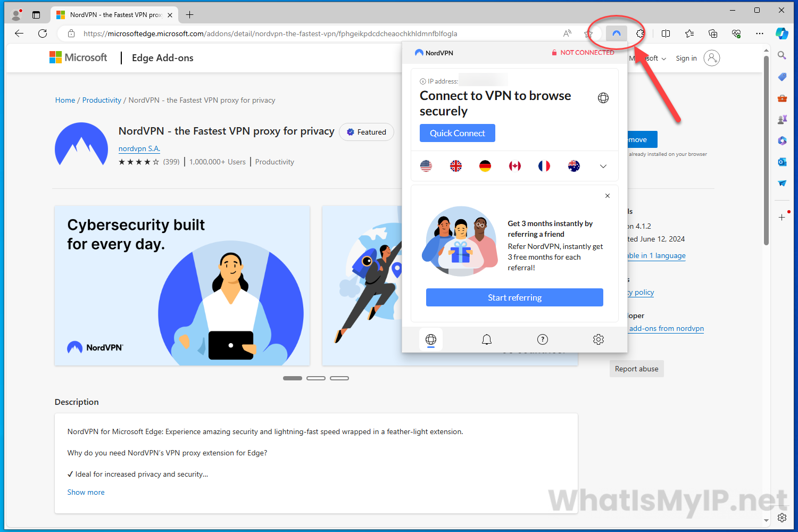The width and height of the screenshot is (798, 532).
Task: Open Collections from the toolbar
Action: click(x=713, y=34)
